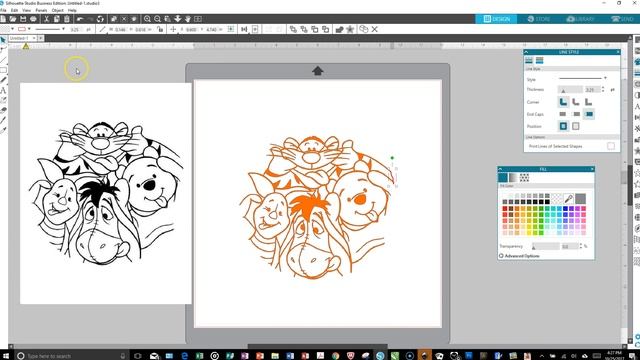Select the middle End Caps option
This screenshot has height=360, width=640.
pos(576,114)
